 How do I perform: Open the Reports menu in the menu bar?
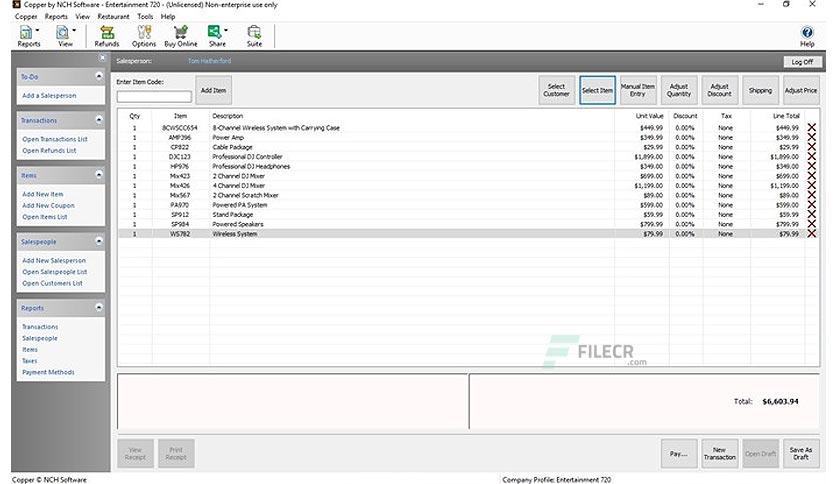point(56,17)
